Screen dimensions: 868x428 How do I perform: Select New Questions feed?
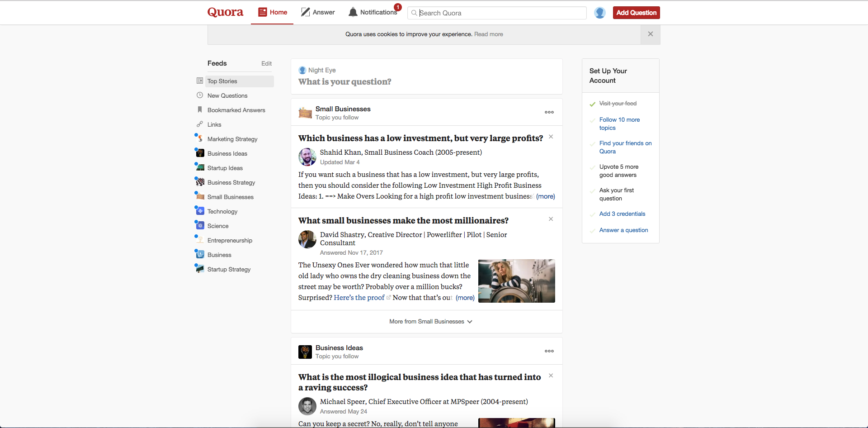tap(227, 95)
